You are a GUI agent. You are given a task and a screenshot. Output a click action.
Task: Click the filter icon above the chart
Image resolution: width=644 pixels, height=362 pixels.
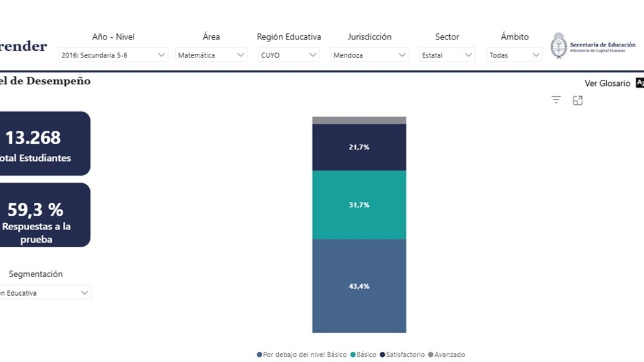556,100
